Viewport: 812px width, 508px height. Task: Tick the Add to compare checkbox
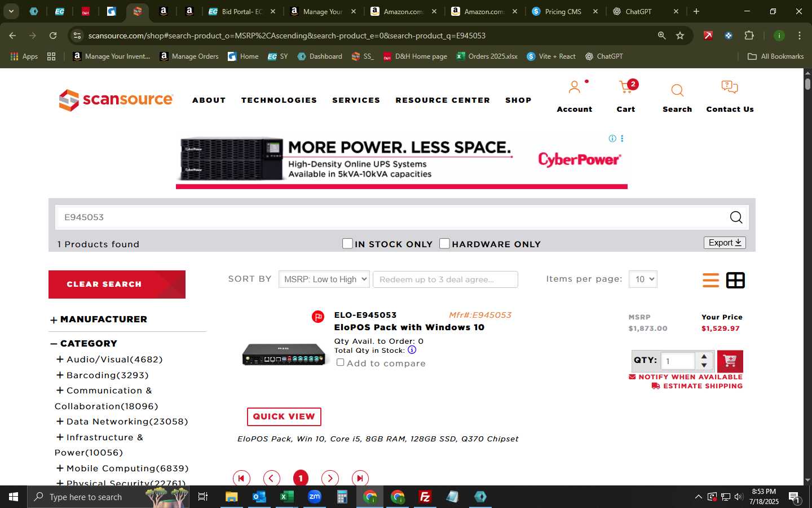point(340,362)
